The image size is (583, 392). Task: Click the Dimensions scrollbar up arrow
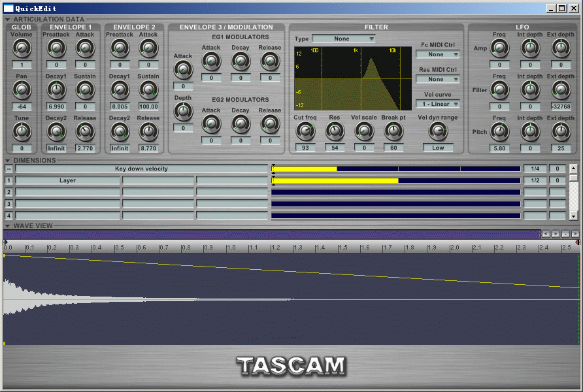coord(573,169)
